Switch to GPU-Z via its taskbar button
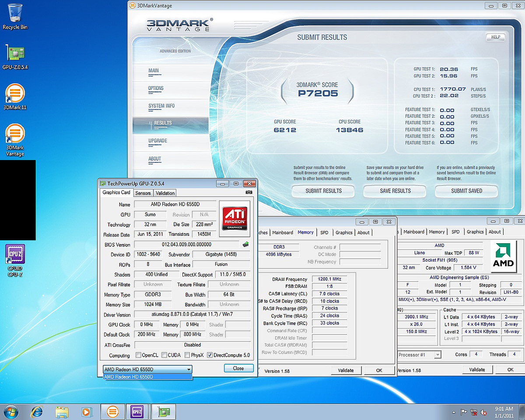The height and width of the screenshot is (420, 525). coord(164,412)
